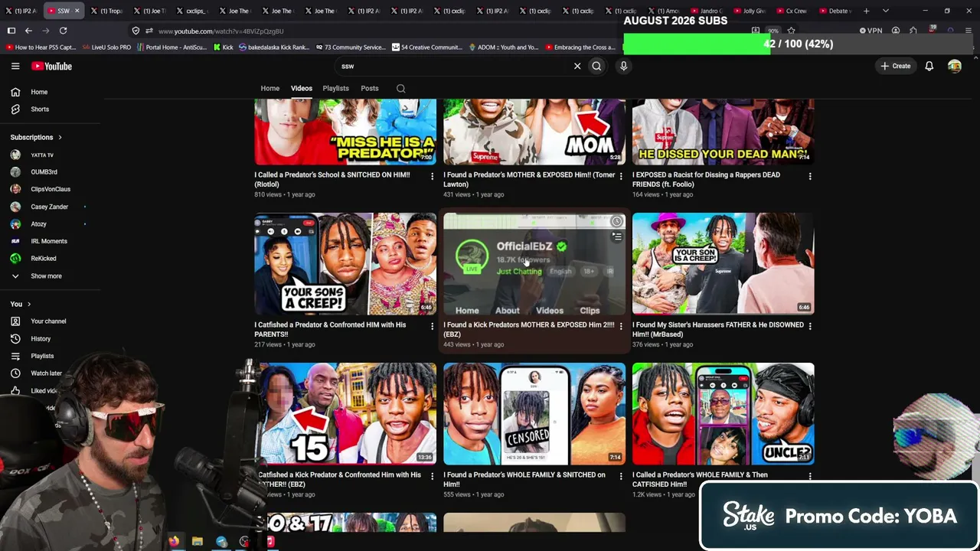Viewport: 980px width, 551px height.
Task: Open the YouTube guide hamburger menu
Action: (x=15, y=67)
